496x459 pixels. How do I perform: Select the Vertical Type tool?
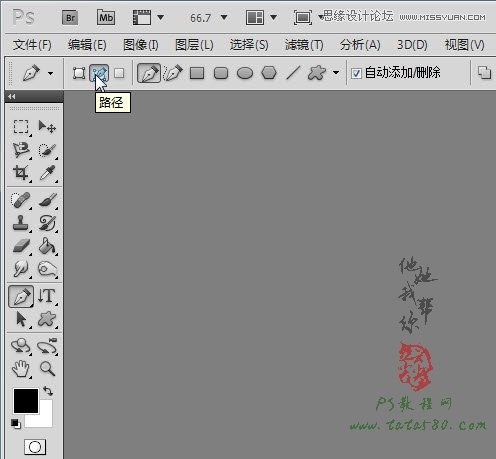pyautogui.click(x=47, y=296)
